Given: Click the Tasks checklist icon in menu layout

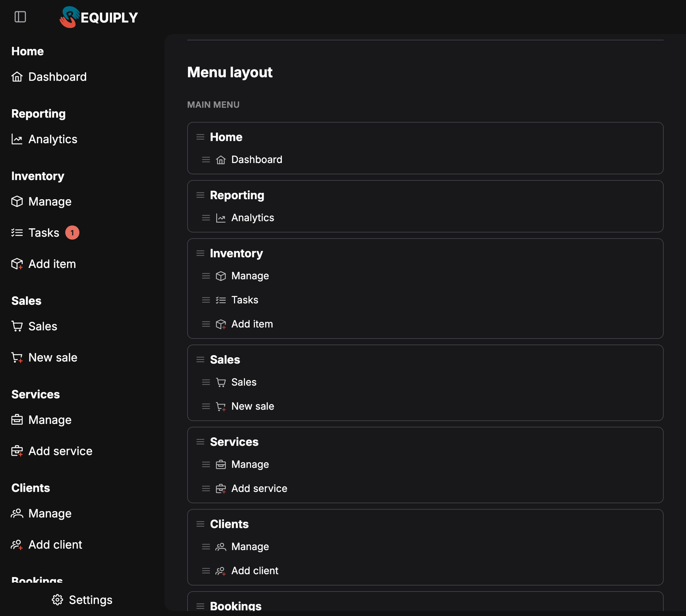Looking at the screenshot, I should coord(221,300).
